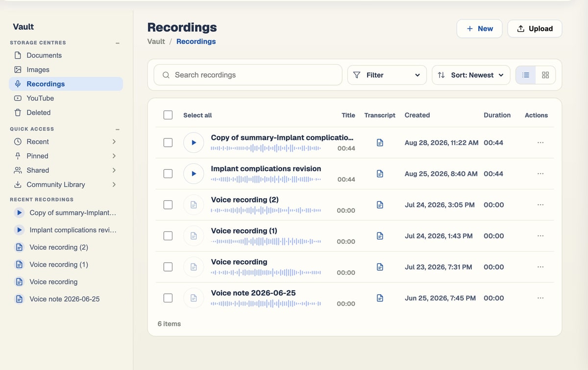This screenshot has height=370, width=588.
Task: Click the Search recordings field
Action: [248, 75]
